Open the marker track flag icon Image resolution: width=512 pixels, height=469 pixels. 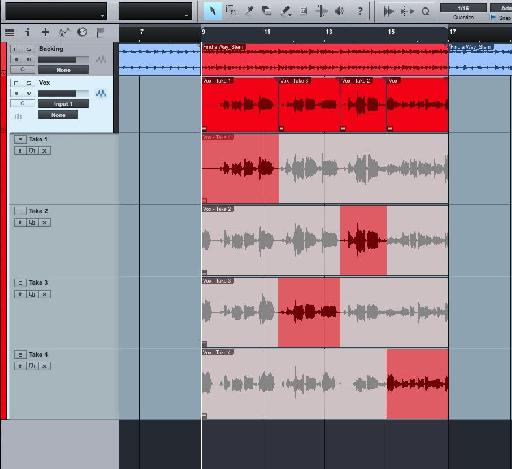[100, 32]
